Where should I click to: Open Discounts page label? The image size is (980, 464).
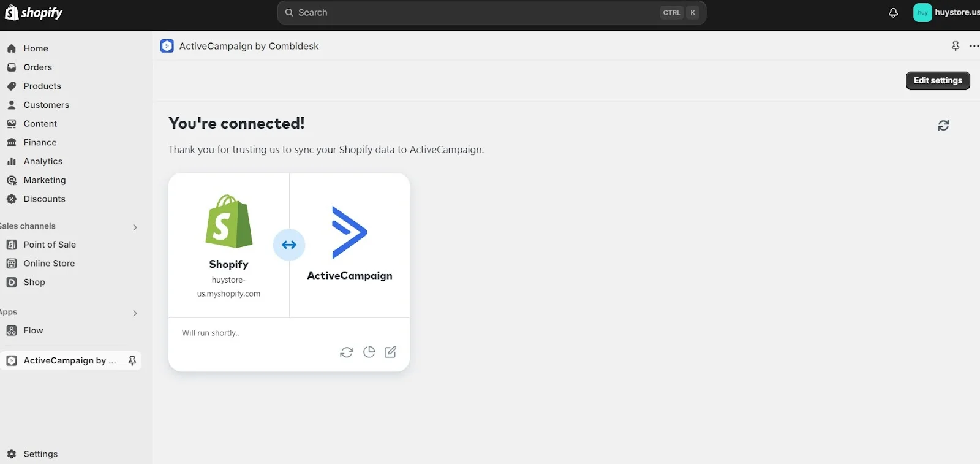(44, 199)
